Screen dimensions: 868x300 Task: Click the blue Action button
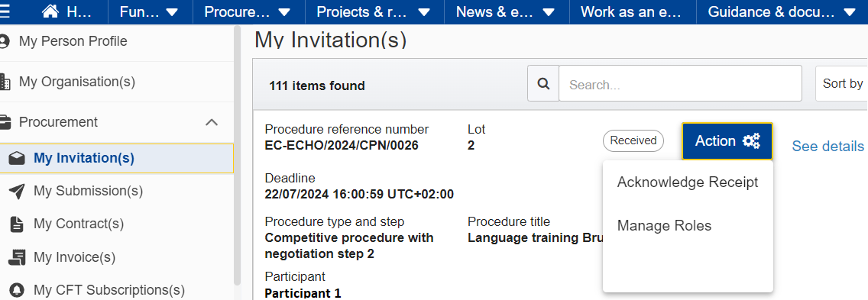coord(727,141)
